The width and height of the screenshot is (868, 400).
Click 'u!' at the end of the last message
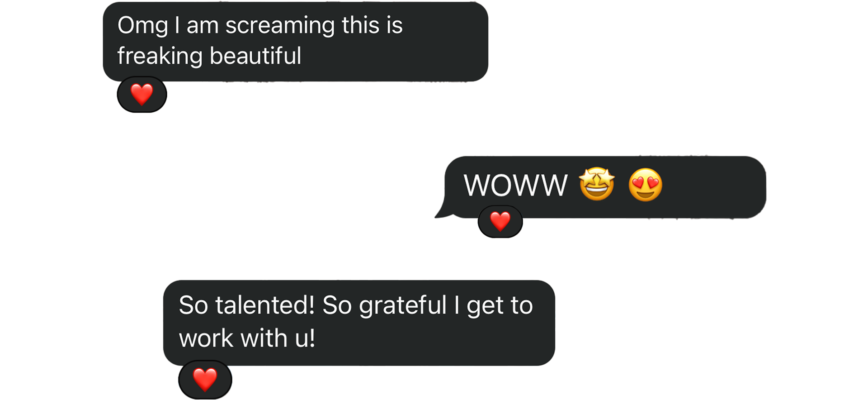pos(305,338)
